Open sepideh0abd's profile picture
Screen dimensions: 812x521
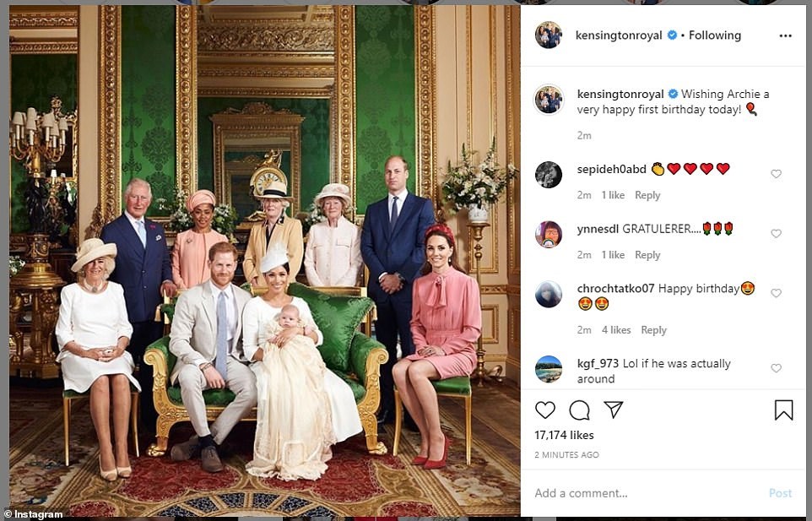[x=549, y=175]
